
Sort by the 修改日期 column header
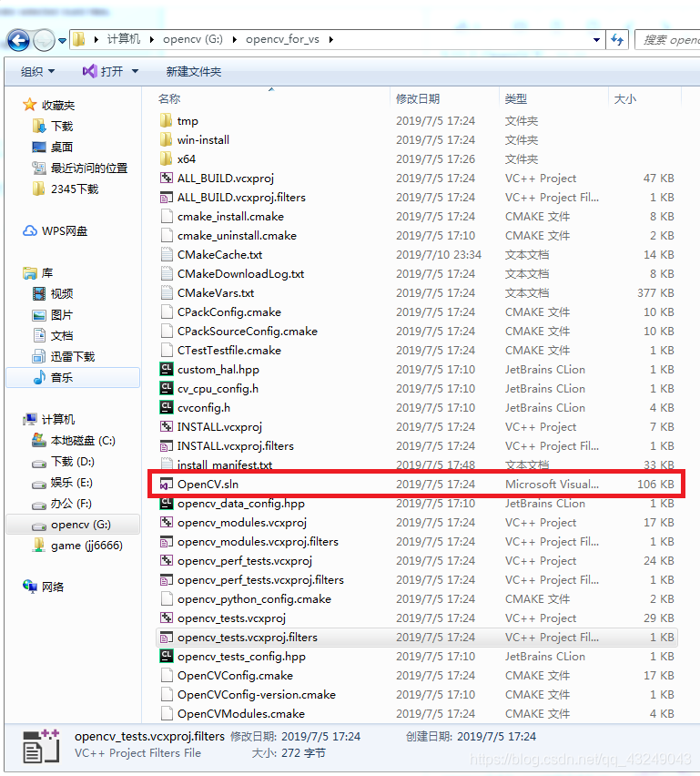pos(418,99)
